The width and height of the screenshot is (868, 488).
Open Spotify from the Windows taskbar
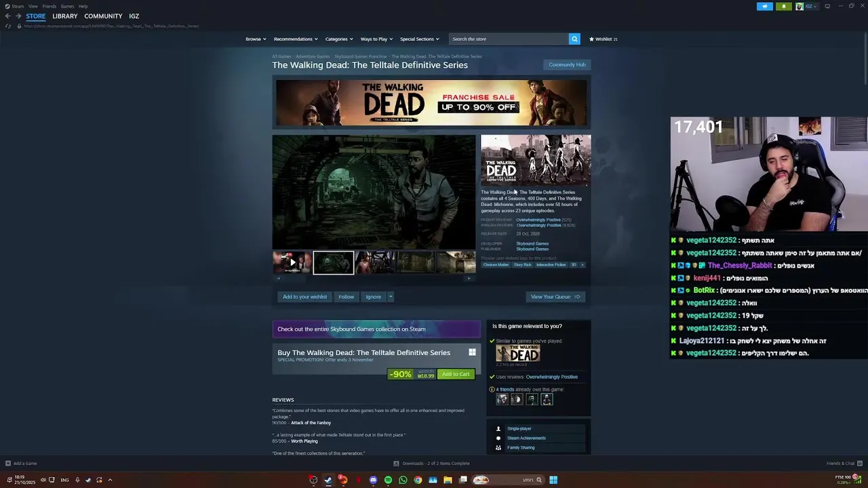[x=388, y=480]
